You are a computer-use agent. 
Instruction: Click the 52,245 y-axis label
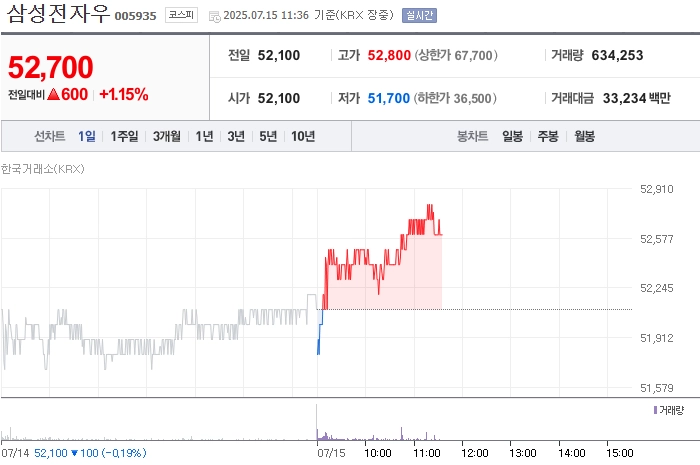tap(657, 288)
